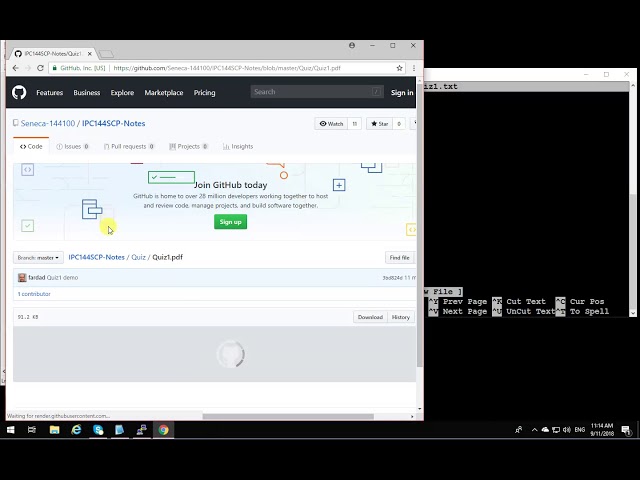Image resolution: width=640 pixels, height=480 pixels.
Task: Open the Action Center notifications icon
Action: point(626,430)
